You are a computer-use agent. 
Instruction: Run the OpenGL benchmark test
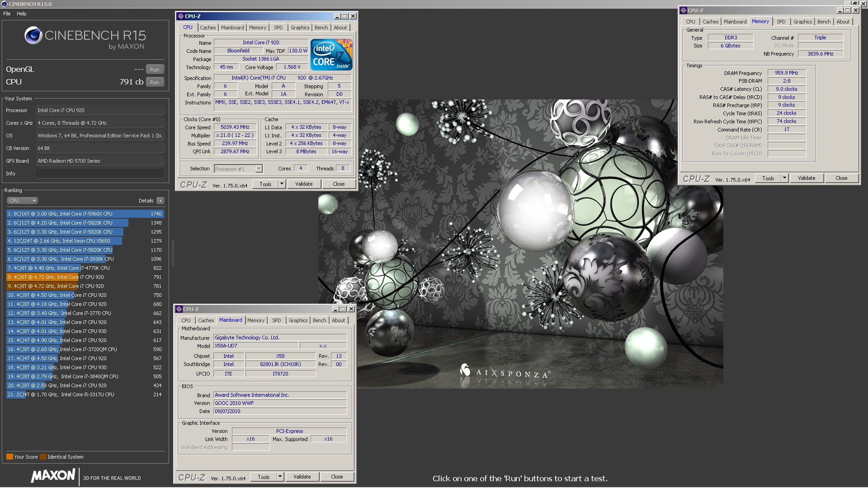(x=155, y=70)
